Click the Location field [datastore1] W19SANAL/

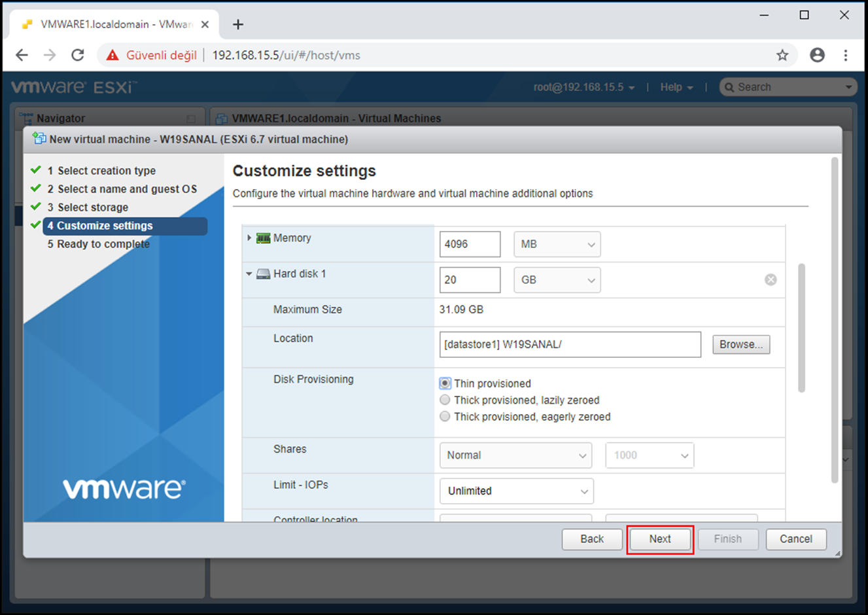coord(570,344)
